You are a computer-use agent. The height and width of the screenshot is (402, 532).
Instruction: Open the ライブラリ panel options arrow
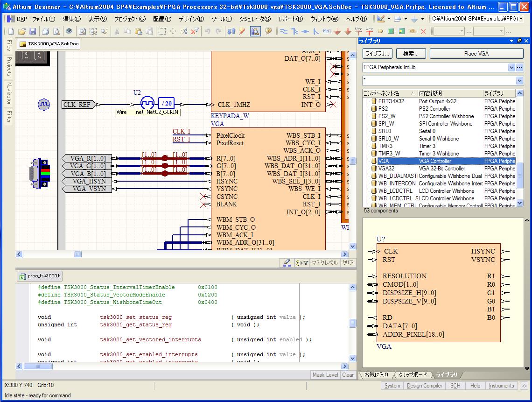click(511, 41)
